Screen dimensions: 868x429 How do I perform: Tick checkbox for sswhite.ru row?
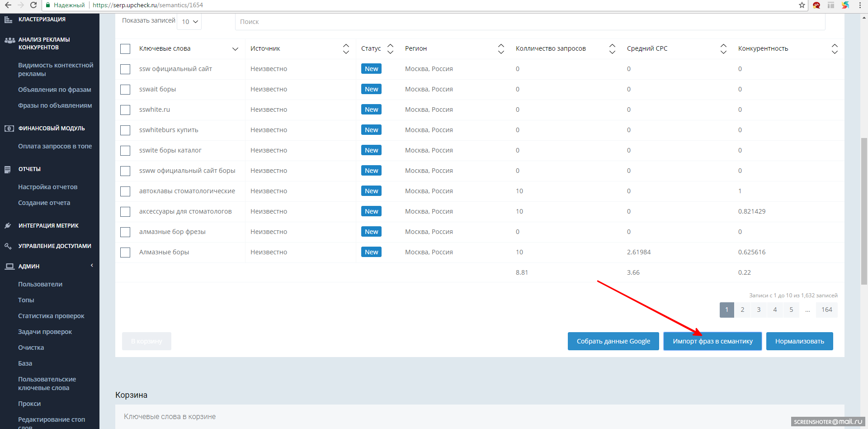pyautogui.click(x=125, y=110)
